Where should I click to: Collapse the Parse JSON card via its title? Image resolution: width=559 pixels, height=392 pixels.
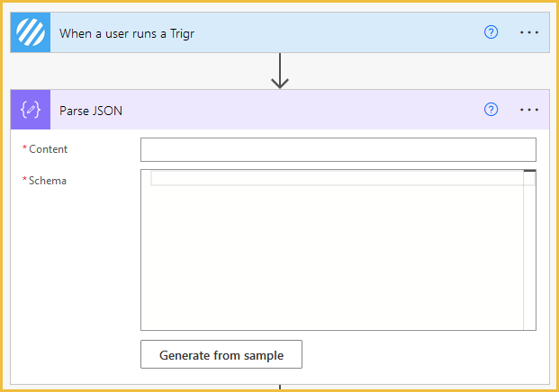click(91, 111)
